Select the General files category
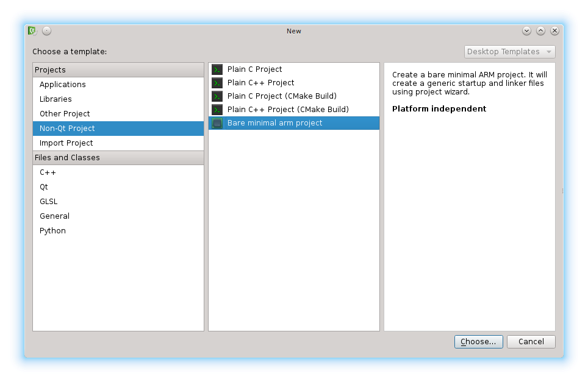The image size is (588, 382). pos(118,216)
